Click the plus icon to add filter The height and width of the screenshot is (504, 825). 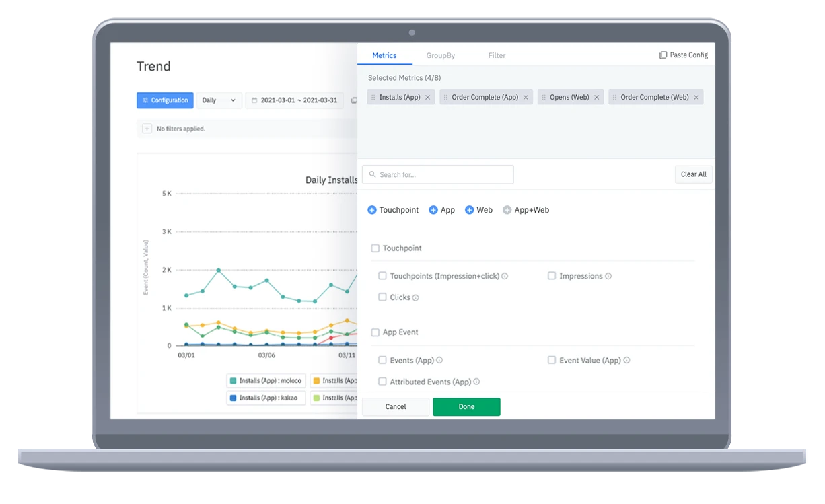[x=147, y=129]
